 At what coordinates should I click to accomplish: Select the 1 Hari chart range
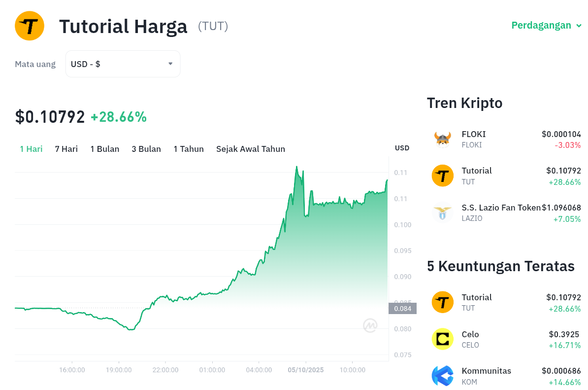click(x=31, y=149)
